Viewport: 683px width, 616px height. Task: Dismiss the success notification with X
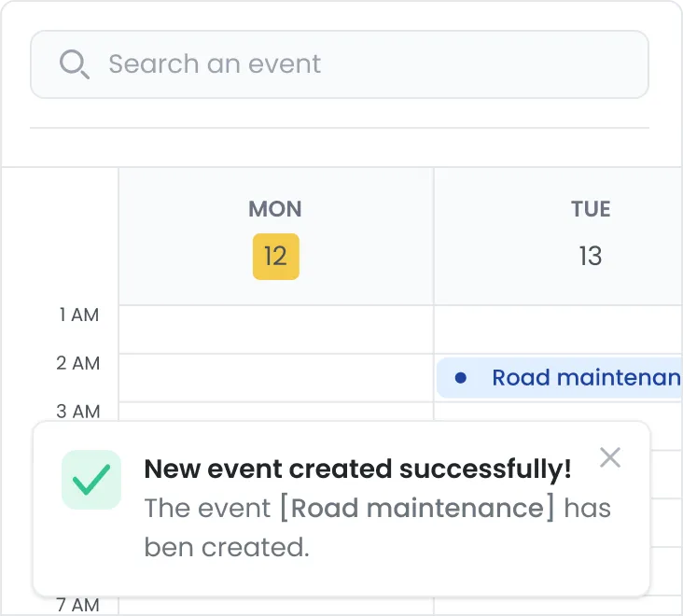610,457
